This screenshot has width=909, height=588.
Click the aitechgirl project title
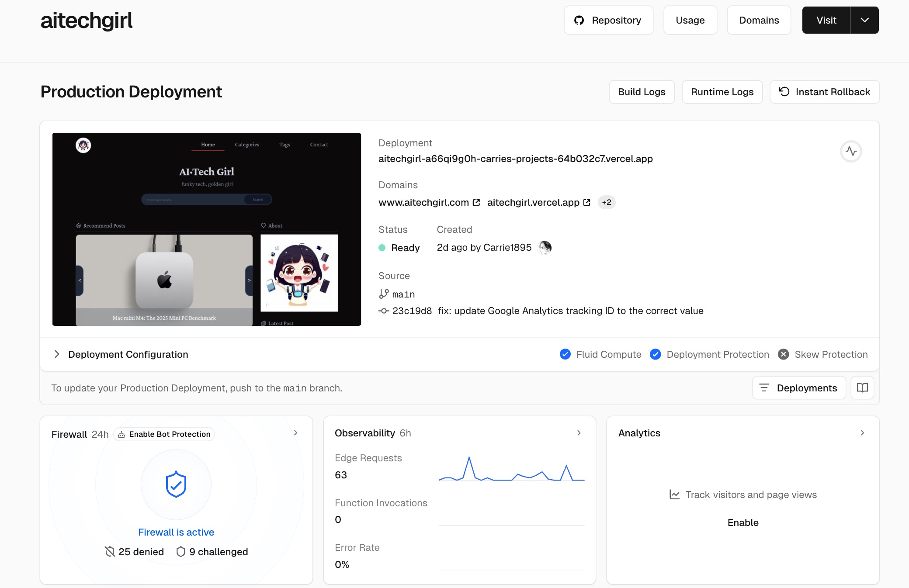pyautogui.click(x=87, y=21)
